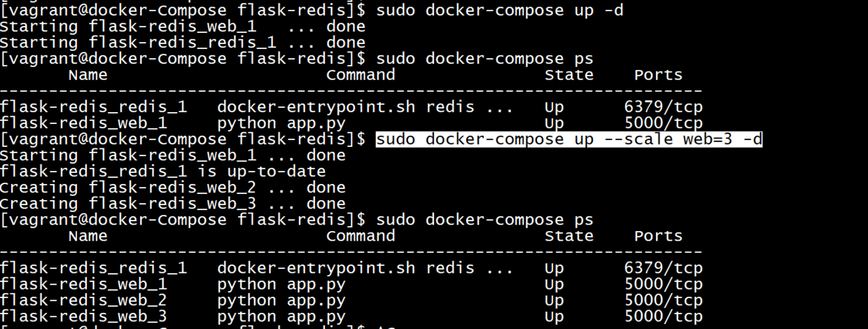868x329 pixels.
Task: Click the Ports header of first table
Action: coord(658,75)
